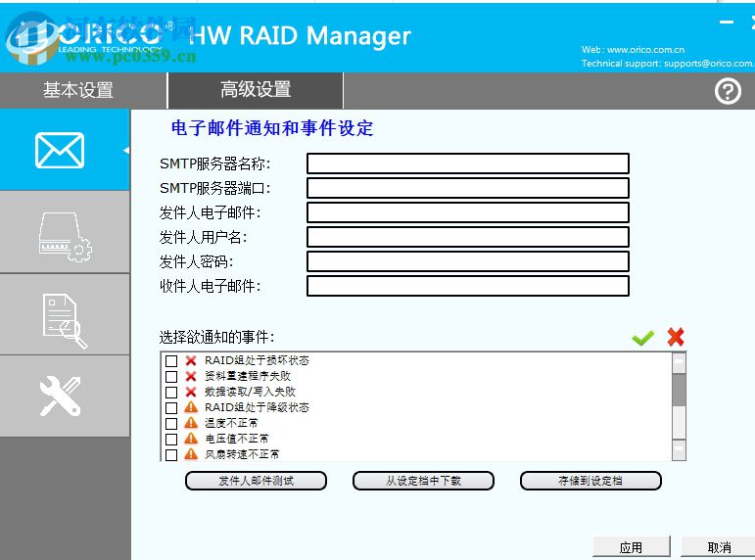Focus the SMTP服务器端口 input field
The height and width of the screenshot is (560, 755).
click(x=467, y=188)
